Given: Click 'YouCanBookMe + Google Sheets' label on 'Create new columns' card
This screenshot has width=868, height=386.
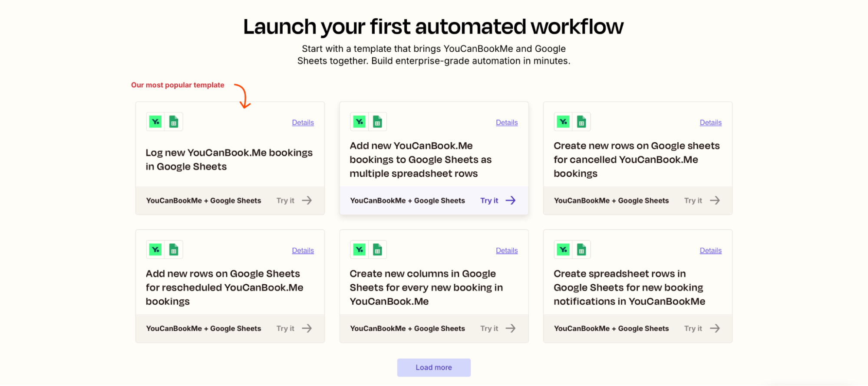Looking at the screenshot, I should click(407, 328).
